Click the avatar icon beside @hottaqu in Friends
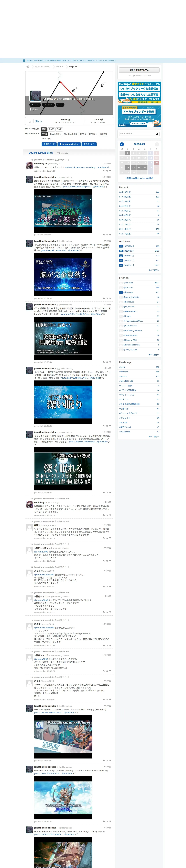The image size is (186, 868). pos(121,293)
